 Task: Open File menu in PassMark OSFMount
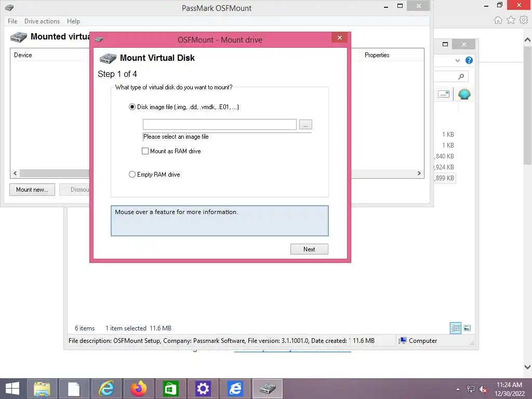[x=12, y=21]
